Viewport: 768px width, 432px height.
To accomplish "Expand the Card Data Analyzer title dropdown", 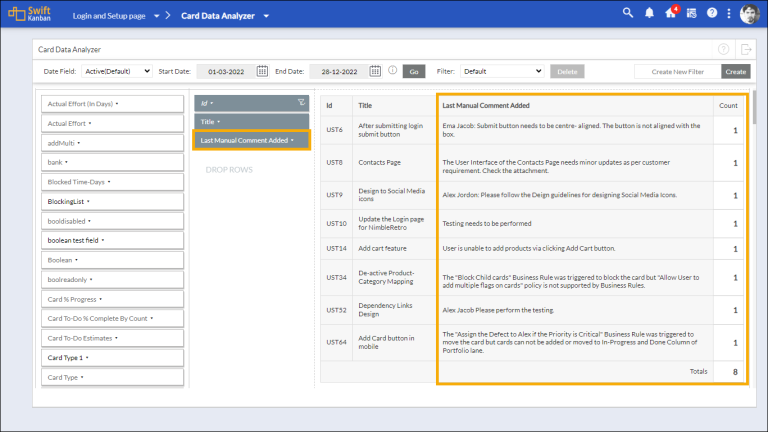I will pyautogui.click(x=266, y=16).
